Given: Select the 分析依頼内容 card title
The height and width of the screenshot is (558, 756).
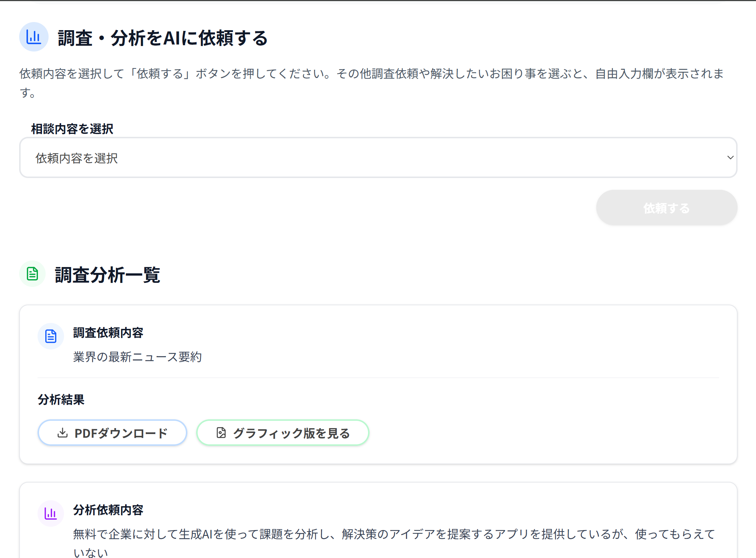Looking at the screenshot, I should click(108, 510).
